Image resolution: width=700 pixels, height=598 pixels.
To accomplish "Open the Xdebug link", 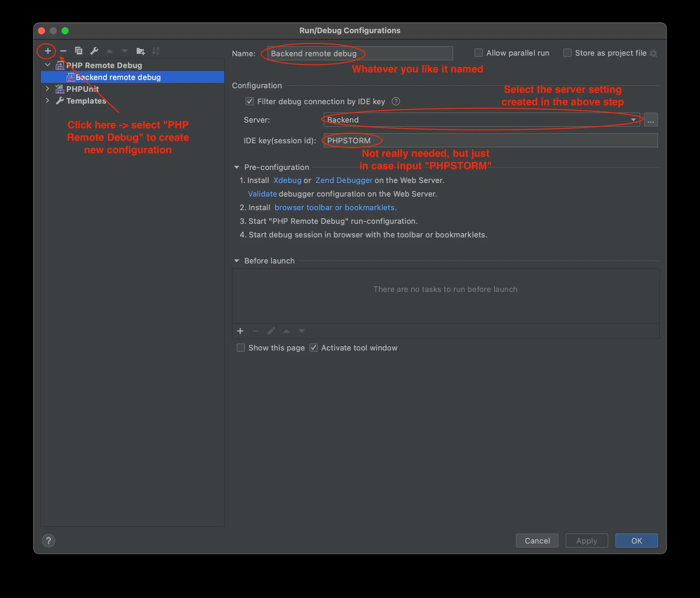I will pyautogui.click(x=287, y=180).
